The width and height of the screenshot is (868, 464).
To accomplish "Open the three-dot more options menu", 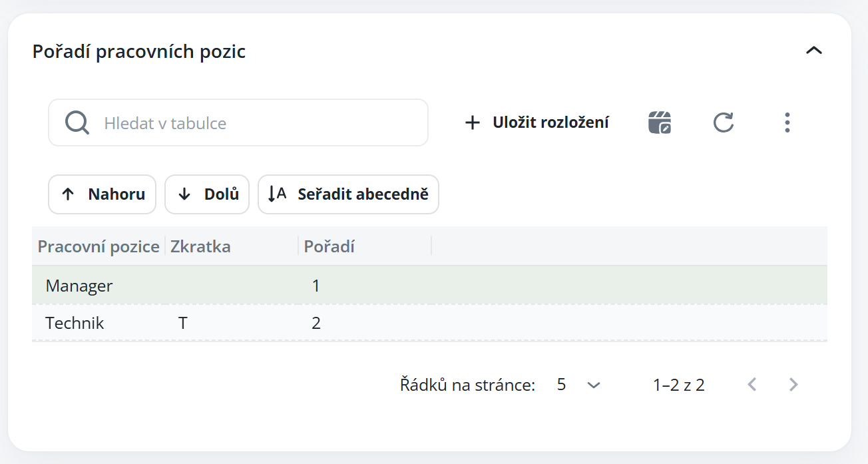I will [x=787, y=122].
